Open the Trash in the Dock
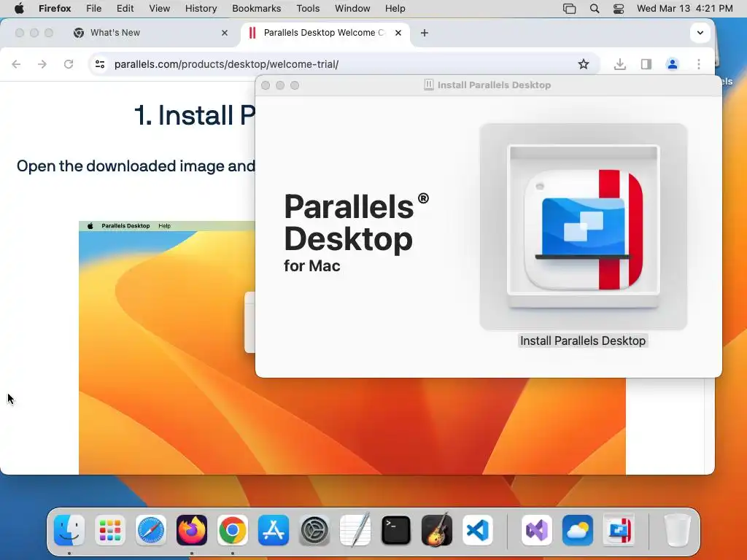 [677, 530]
